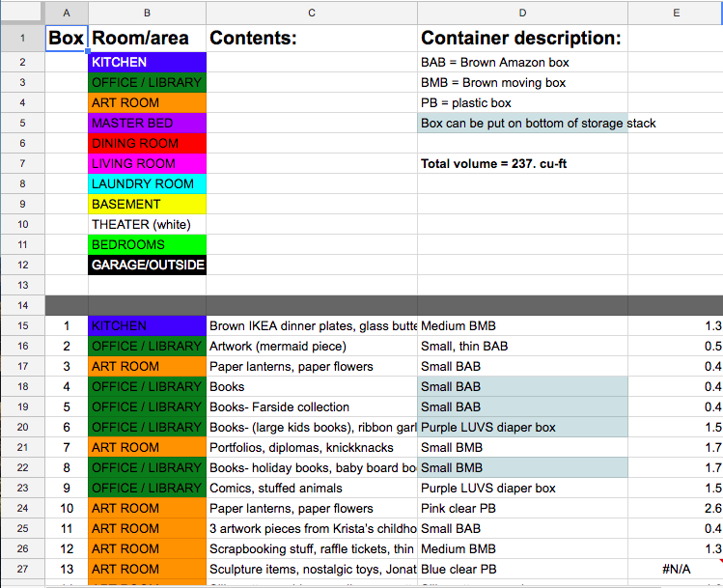Click 'BMB = Brown moving box' cell
This screenshot has width=723, height=588.
pyautogui.click(x=522, y=82)
